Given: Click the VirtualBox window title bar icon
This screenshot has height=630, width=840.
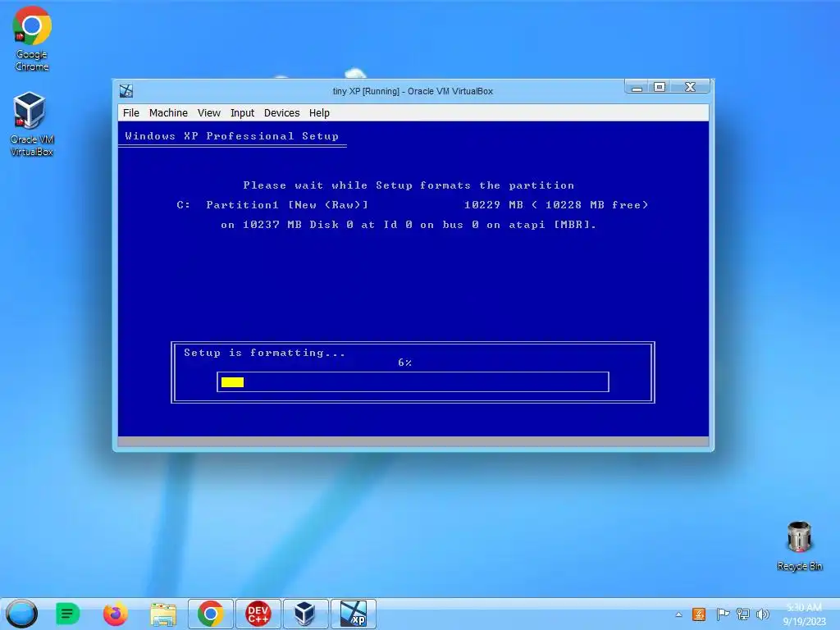Looking at the screenshot, I should point(126,91).
